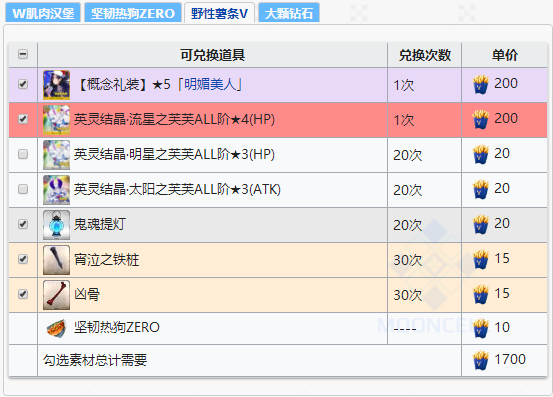Viewport: 553px width, 397px height.
Task: Click the fries icon in 宵泣之铁桩 row
Action: (481, 259)
